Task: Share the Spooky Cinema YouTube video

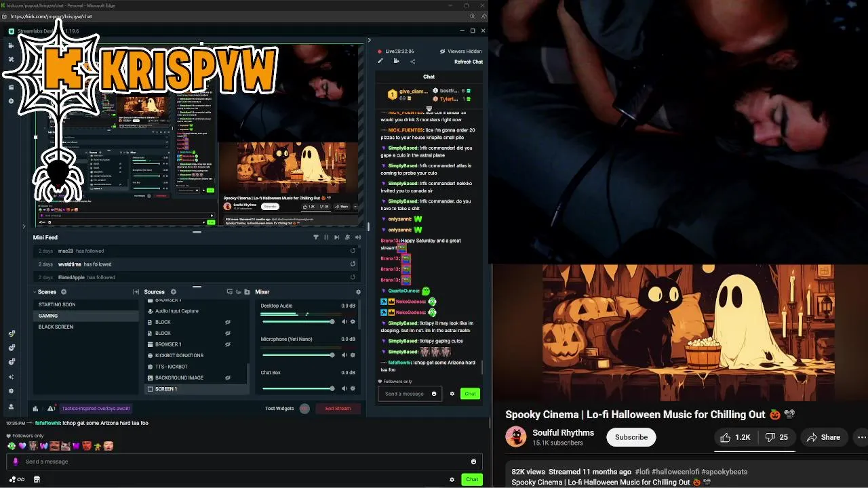Action: (823, 437)
